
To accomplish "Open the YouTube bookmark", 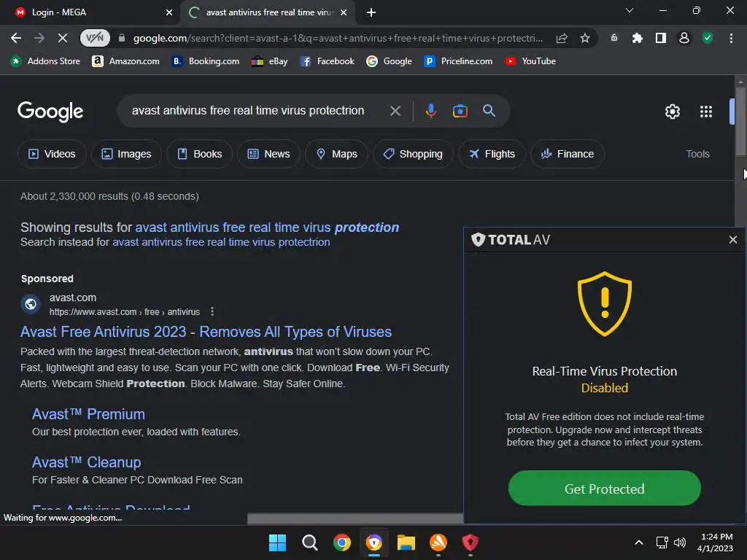I will pyautogui.click(x=530, y=61).
